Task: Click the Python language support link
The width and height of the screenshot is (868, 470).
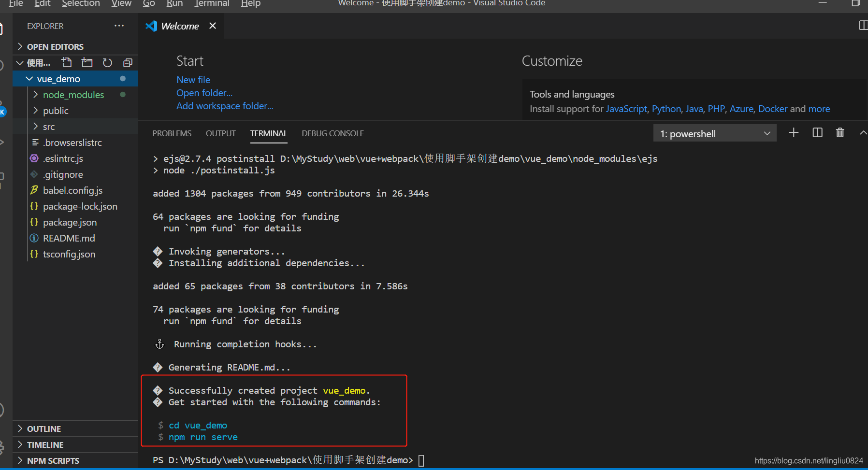Action: (x=666, y=109)
